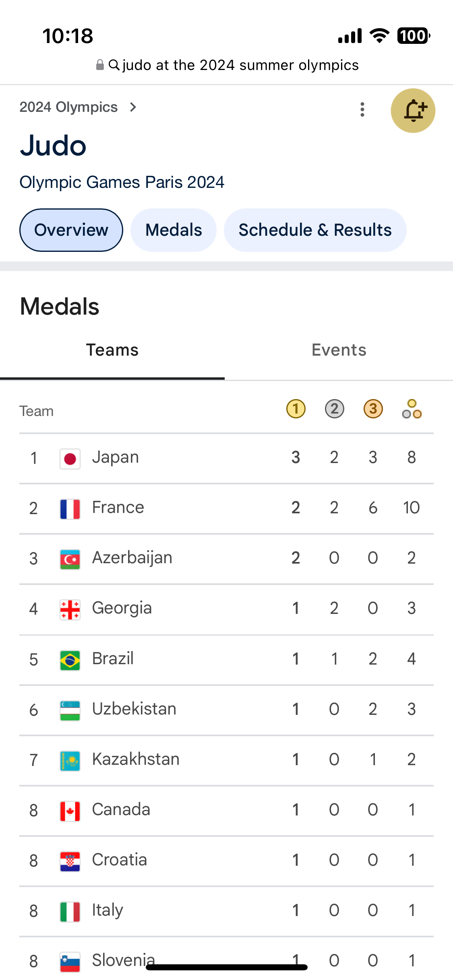Switch to the Teams tab
The height and width of the screenshot is (980, 453).
112,350
